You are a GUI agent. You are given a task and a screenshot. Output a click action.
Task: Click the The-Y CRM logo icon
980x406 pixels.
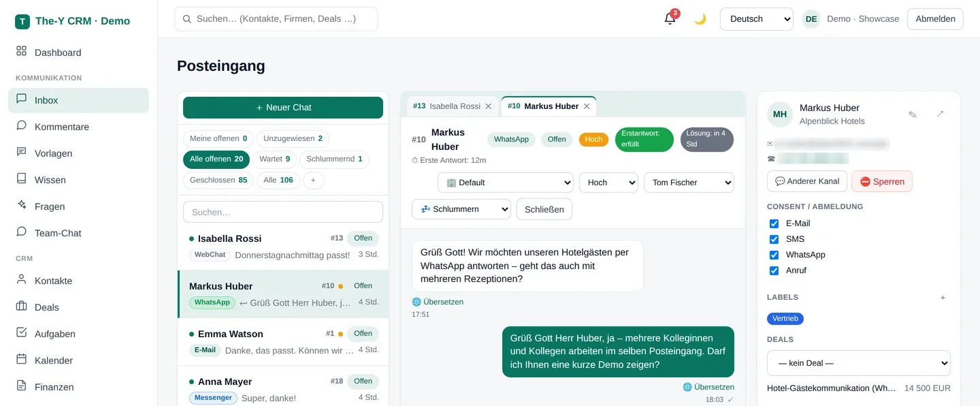22,21
